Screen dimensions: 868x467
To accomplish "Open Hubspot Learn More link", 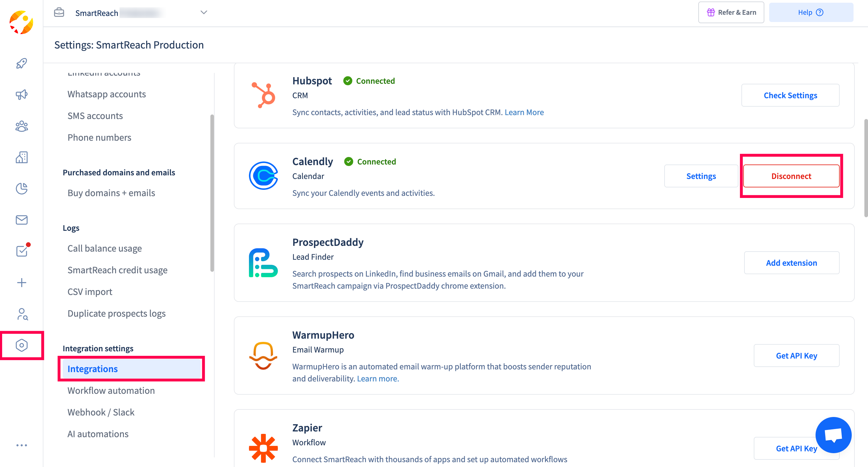I will click(524, 112).
